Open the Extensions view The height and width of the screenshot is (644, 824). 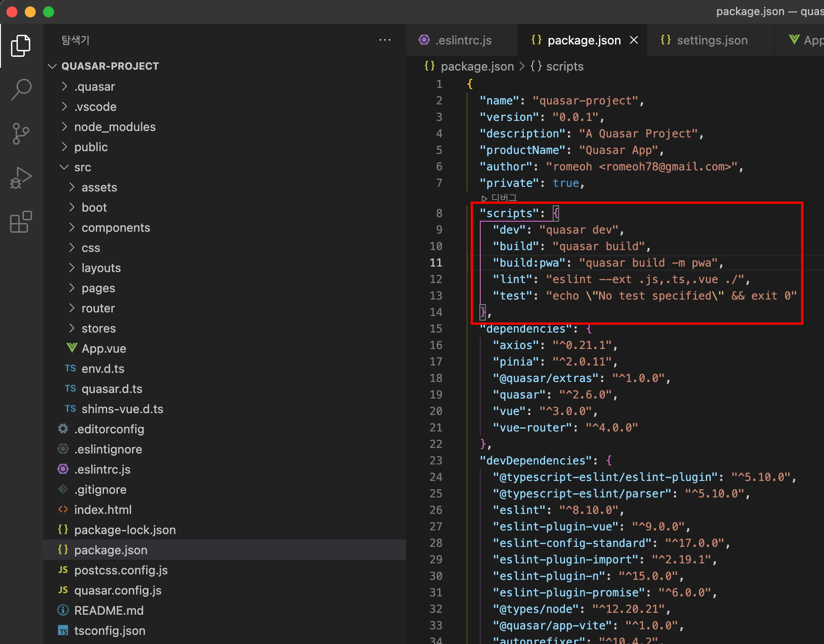(21, 222)
